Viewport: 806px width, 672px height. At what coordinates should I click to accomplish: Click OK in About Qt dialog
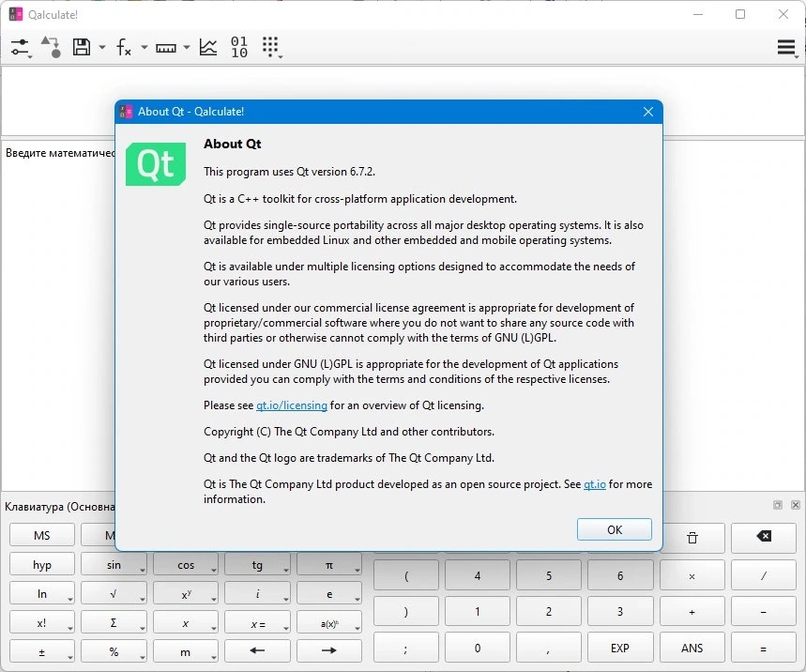tap(615, 529)
